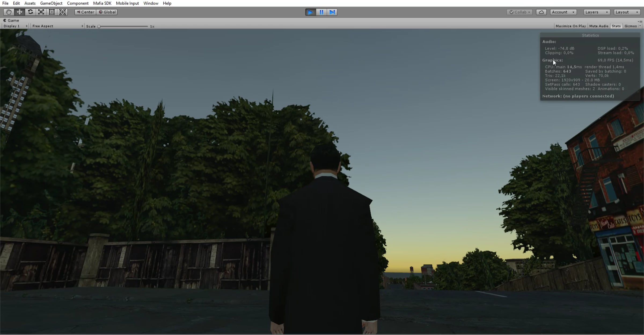Pause the game playback

(x=321, y=12)
